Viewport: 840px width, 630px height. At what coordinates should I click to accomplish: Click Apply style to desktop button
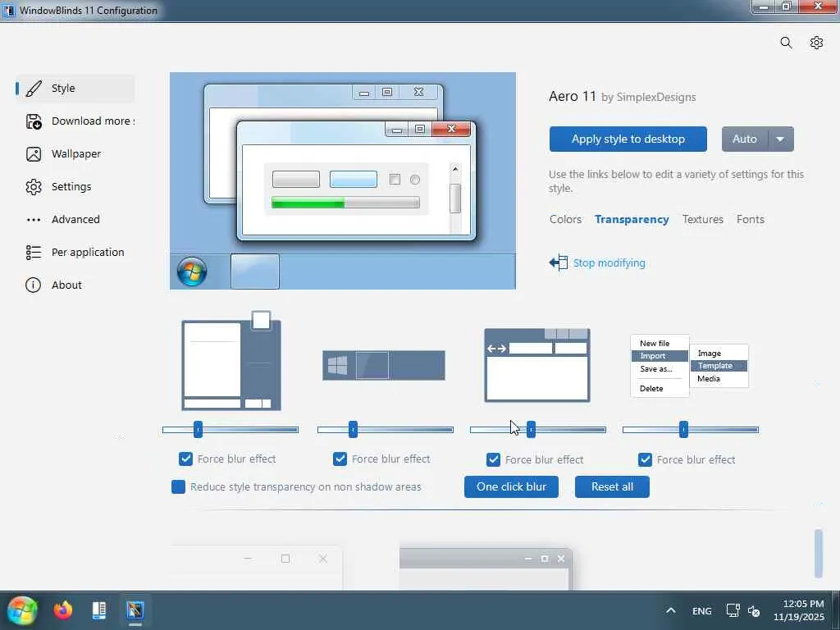(x=628, y=139)
